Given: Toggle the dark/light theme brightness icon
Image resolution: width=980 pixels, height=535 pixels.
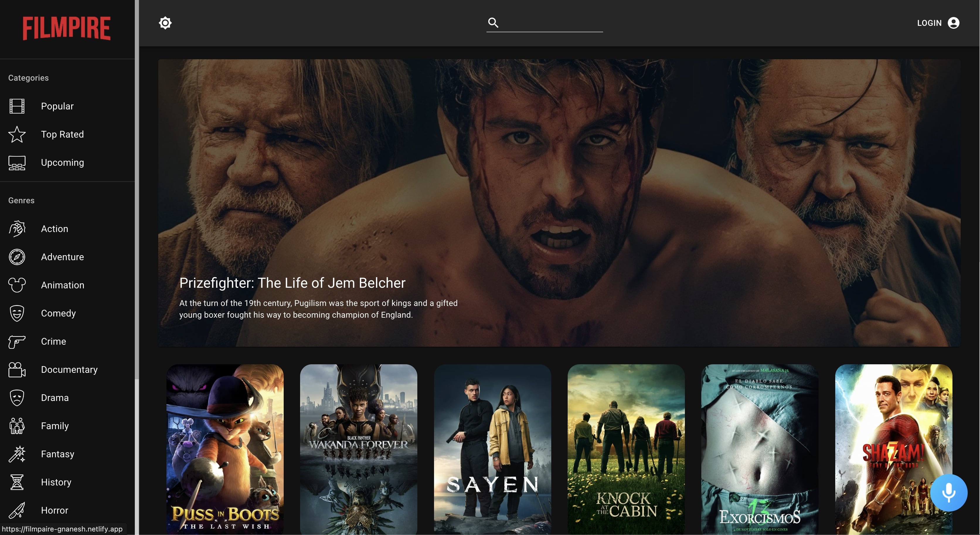Looking at the screenshot, I should tap(165, 23).
